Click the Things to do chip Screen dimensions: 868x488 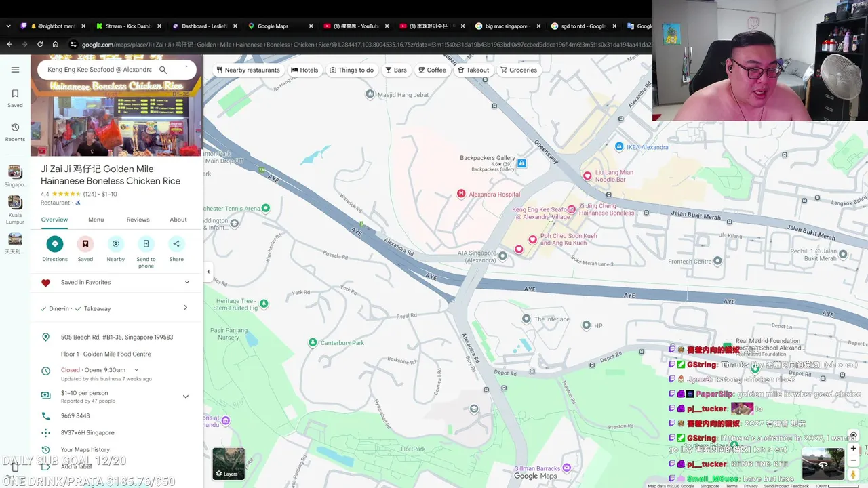[351, 70]
